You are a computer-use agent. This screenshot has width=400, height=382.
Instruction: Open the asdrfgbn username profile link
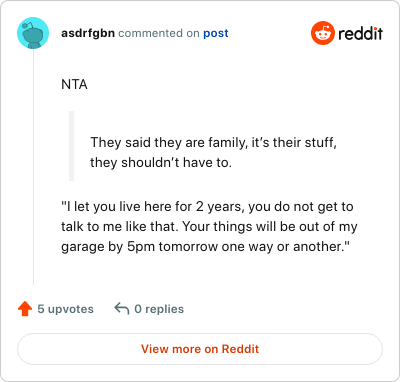[x=88, y=33]
